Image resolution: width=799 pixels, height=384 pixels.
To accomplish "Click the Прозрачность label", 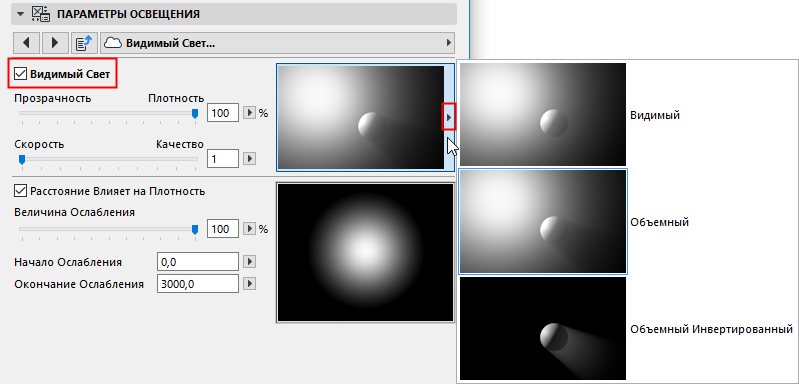I will point(53,98).
